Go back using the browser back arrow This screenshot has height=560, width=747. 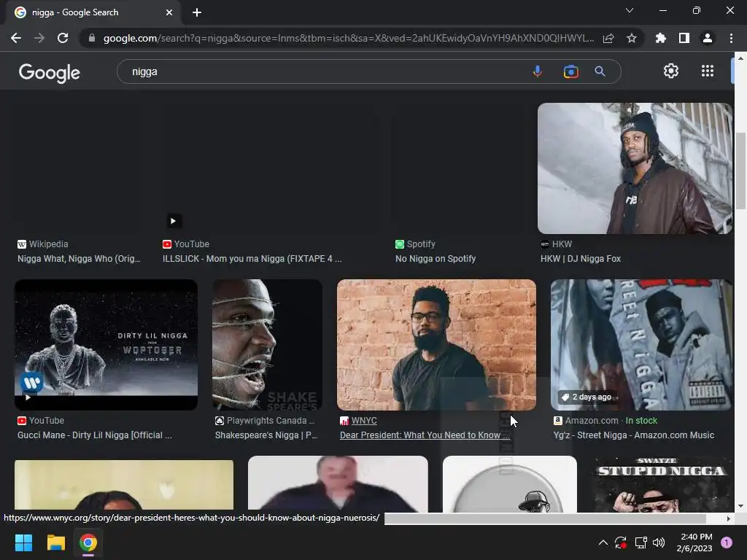point(16,38)
